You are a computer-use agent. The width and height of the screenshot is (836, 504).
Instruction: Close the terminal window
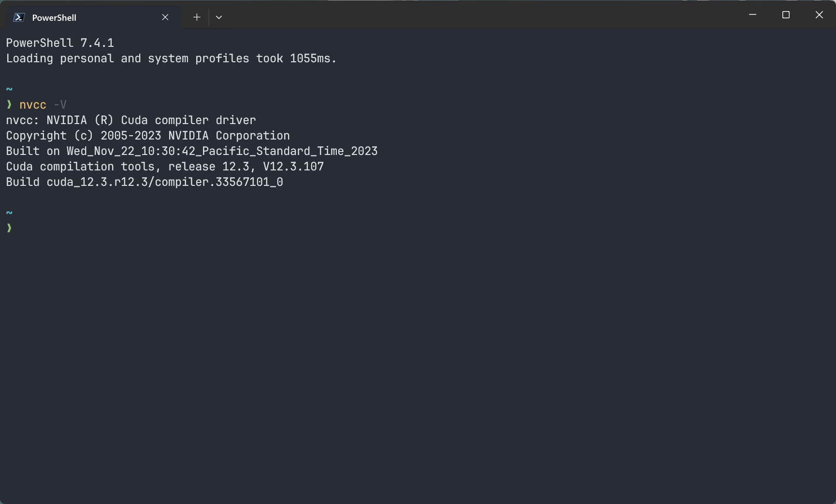click(x=819, y=15)
